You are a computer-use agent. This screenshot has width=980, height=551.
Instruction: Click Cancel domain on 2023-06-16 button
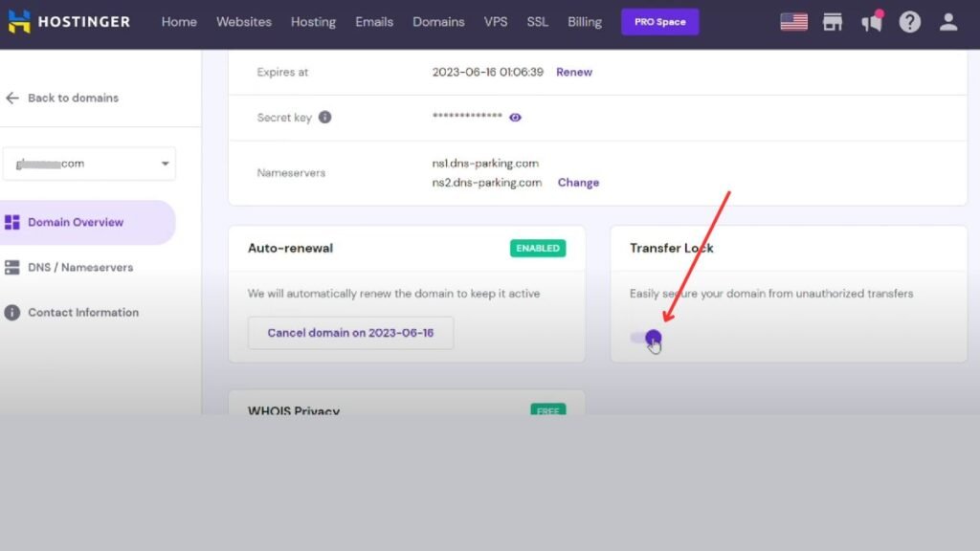pyautogui.click(x=350, y=333)
